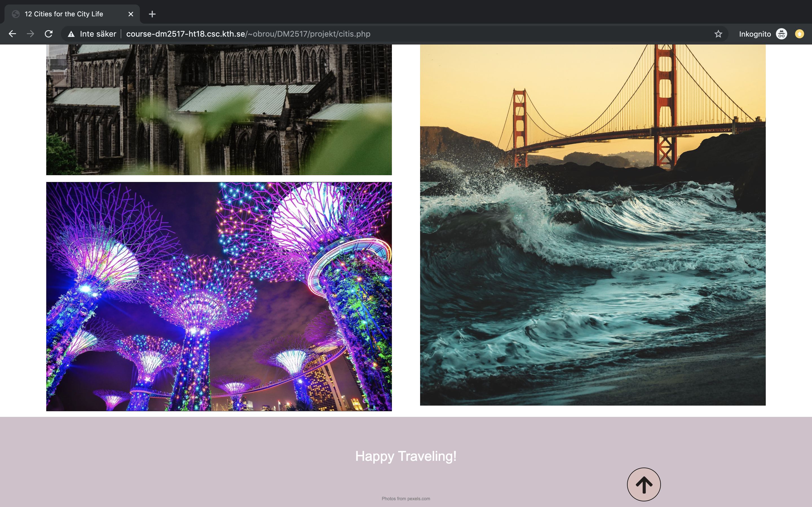This screenshot has height=507, width=812.
Task: Click the globe favicon on the tab
Action: (x=16, y=14)
